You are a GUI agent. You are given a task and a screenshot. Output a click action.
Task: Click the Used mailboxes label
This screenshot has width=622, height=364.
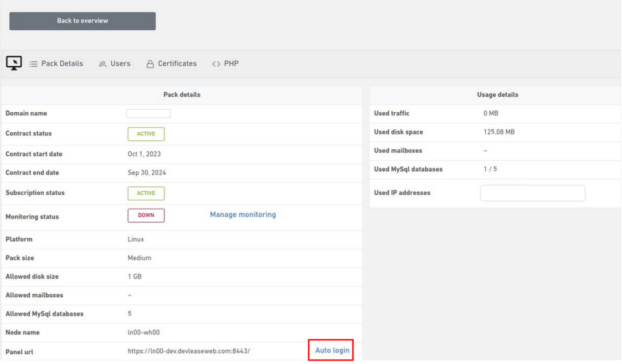pyautogui.click(x=398, y=150)
